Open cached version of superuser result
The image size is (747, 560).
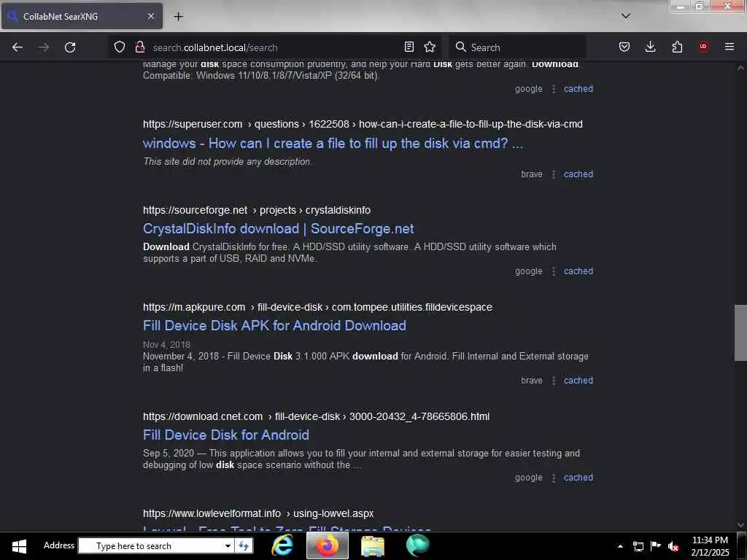[x=578, y=174]
